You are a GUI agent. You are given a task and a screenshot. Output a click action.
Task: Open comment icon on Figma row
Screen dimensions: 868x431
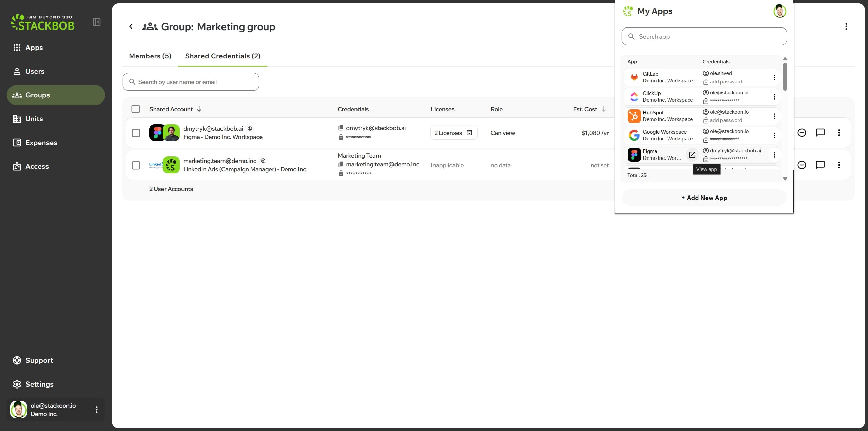[820, 133]
